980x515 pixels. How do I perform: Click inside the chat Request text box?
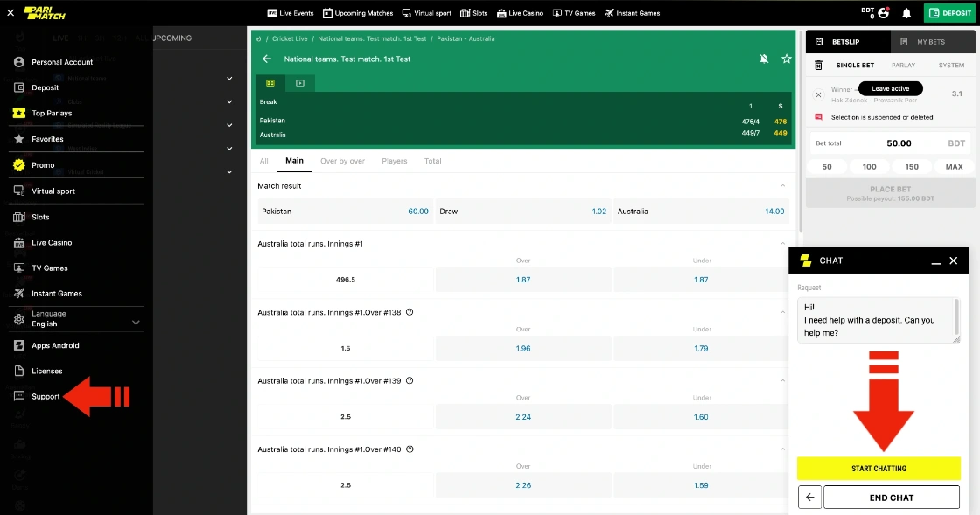click(x=878, y=320)
